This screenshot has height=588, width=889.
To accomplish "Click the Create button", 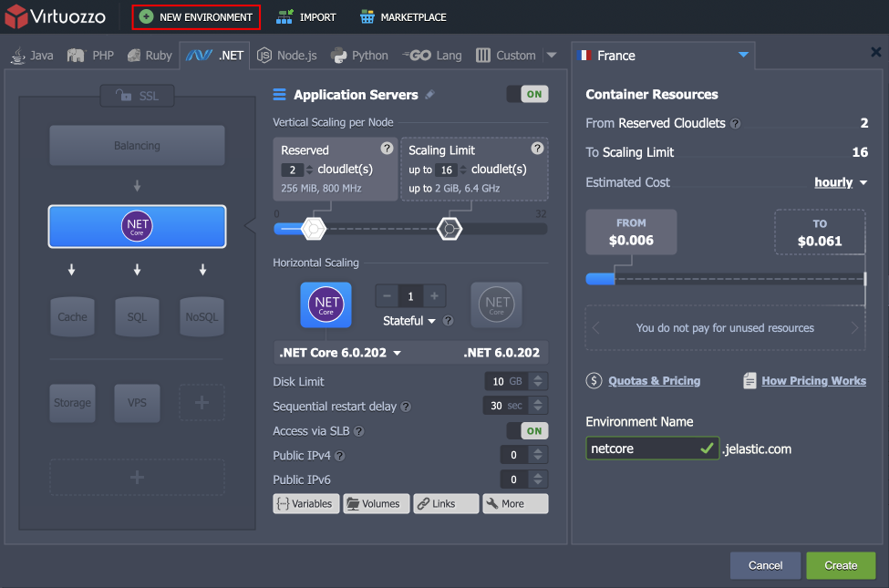I will (840, 565).
